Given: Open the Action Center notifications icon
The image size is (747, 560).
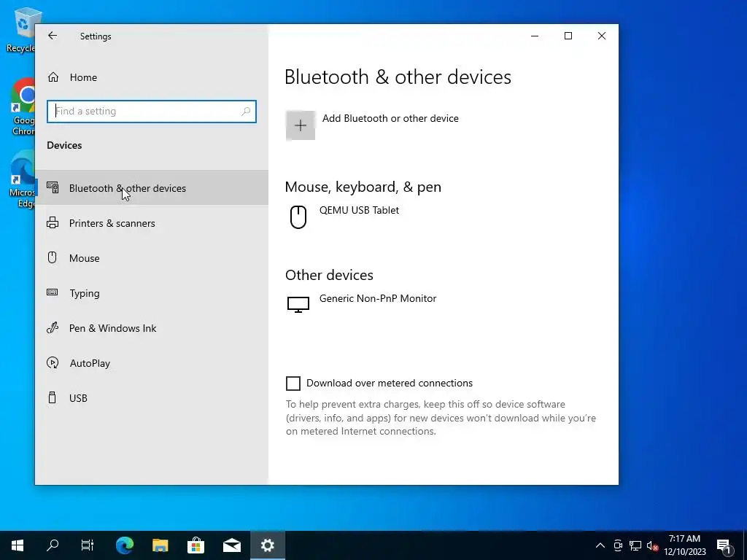Looking at the screenshot, I should pos(724,545).
